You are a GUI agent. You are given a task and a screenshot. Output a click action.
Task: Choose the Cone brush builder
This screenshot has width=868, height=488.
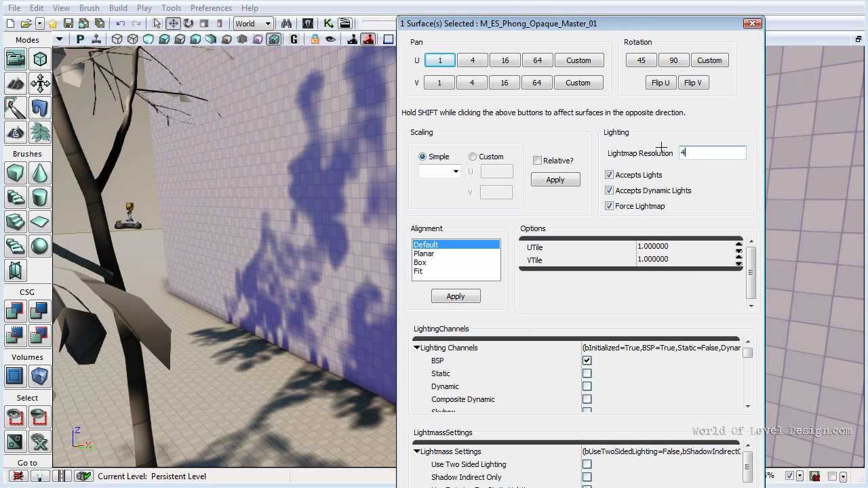(x=40, y=174)
